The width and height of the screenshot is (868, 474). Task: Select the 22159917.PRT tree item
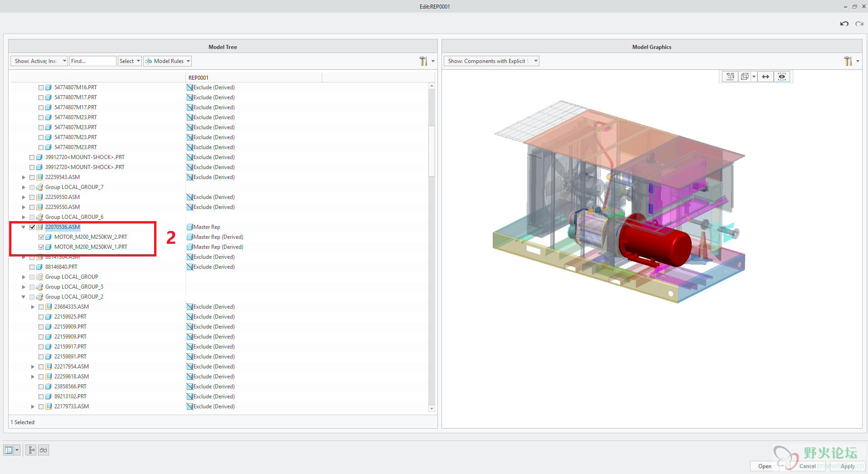pos(70,347)
